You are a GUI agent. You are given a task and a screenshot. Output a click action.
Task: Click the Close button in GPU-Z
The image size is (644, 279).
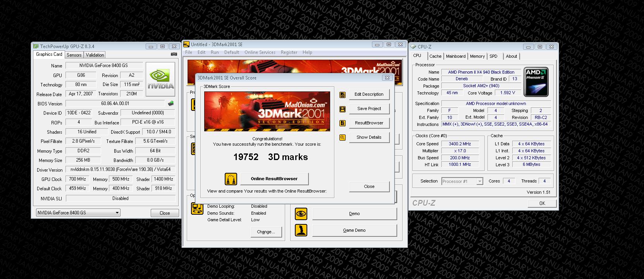pos(165,213)
